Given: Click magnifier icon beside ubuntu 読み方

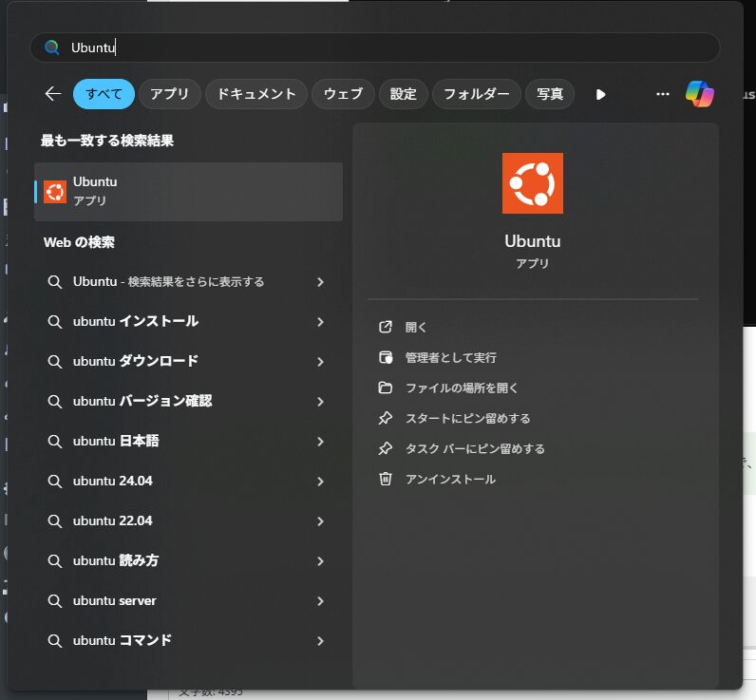Looking at the screenshot, I should [x=55, y=561].
